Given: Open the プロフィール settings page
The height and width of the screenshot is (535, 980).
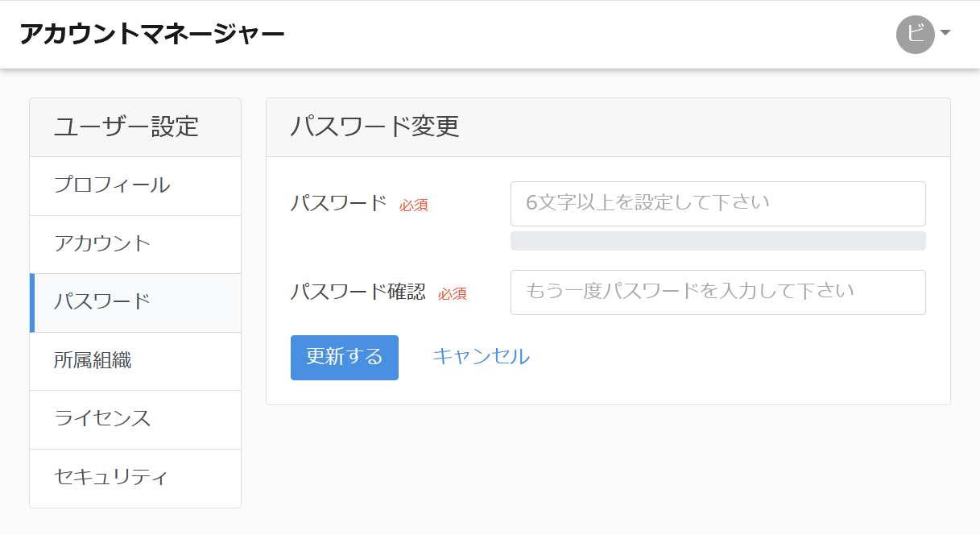Looking at the screenshot, I should point(112,185).
